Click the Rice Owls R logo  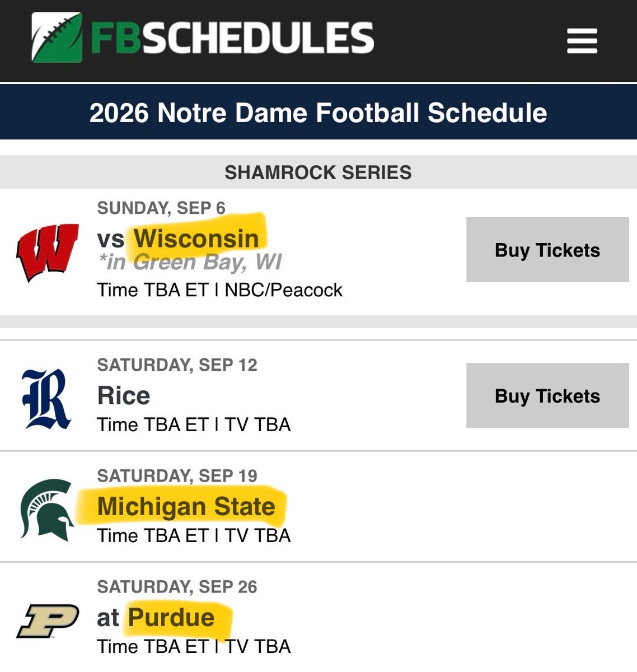(45, 399)
